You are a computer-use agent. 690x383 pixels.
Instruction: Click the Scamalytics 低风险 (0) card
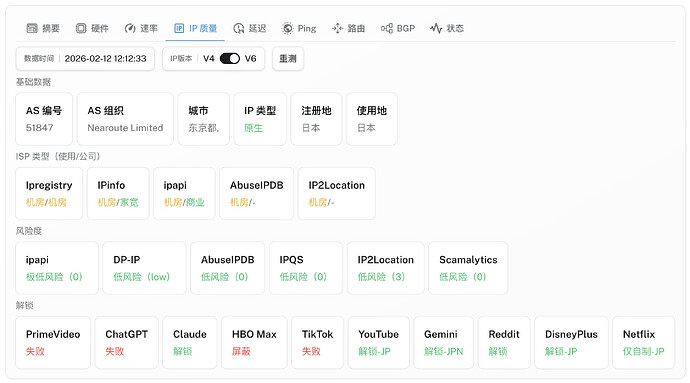click(x=468, y=268)
